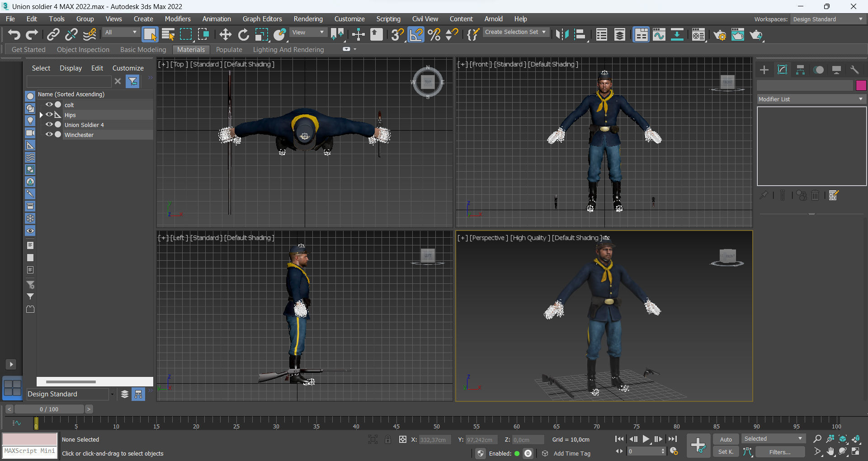The width and height of the screenshot is (868, 461).
Task: Toggle the Layer Explorer icon
Action: (620, 34)
